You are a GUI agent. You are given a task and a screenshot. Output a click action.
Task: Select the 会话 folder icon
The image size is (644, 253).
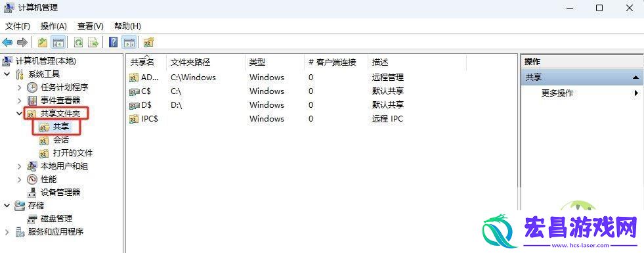click(45, 140)
